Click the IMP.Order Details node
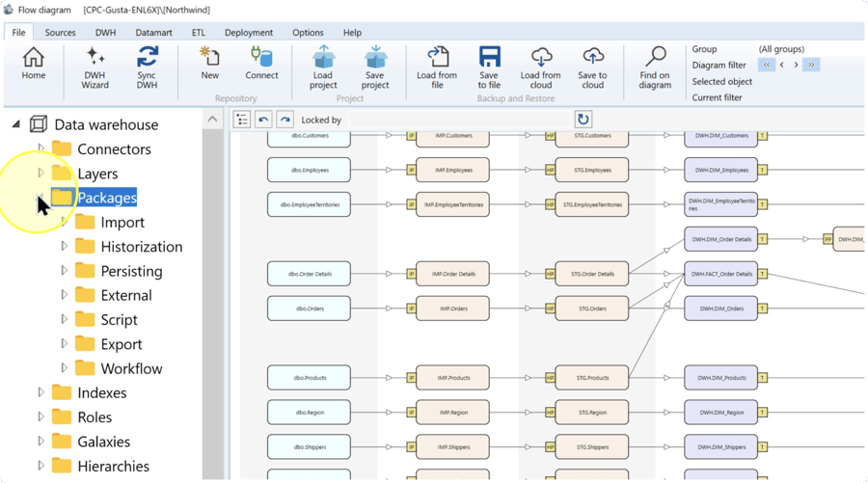This screenshot has width=868, height=483. (x=453, y=274)
